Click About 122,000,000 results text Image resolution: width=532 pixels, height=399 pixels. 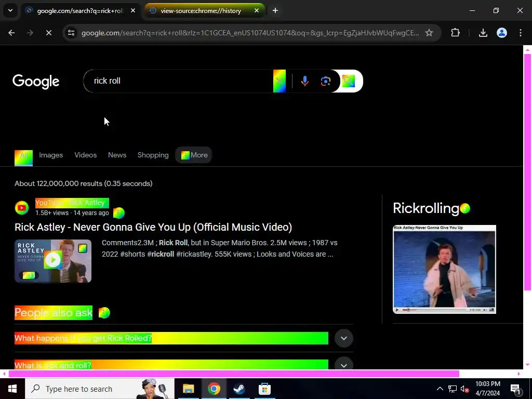point(84,183)
